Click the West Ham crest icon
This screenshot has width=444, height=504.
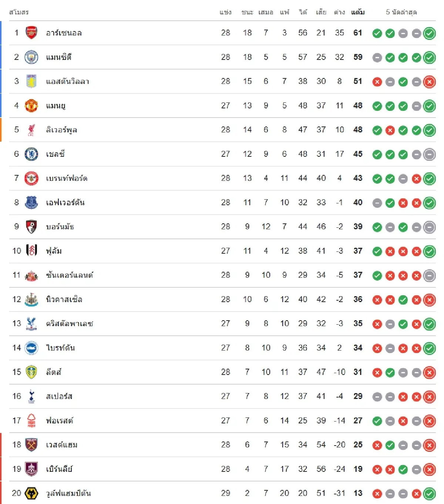point(31,445)
